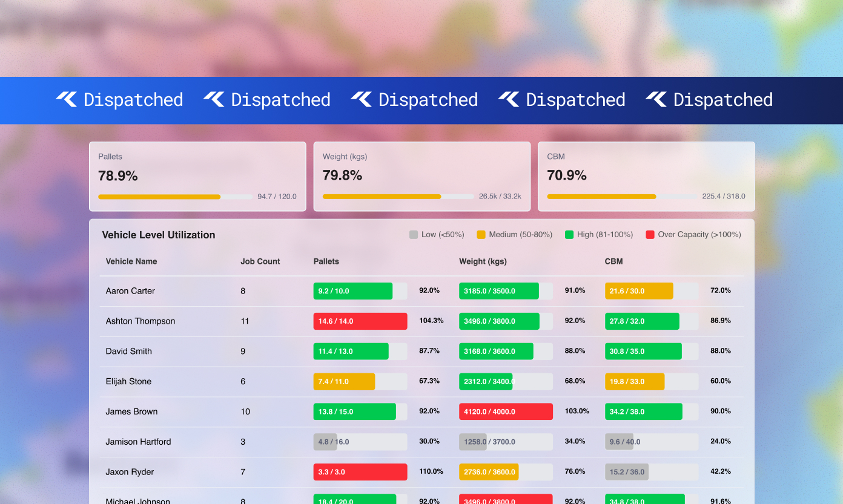Click the CBM column header in the table
Image resolution: width=843 pixels, height=504 pixels.
tap(613, 261)
